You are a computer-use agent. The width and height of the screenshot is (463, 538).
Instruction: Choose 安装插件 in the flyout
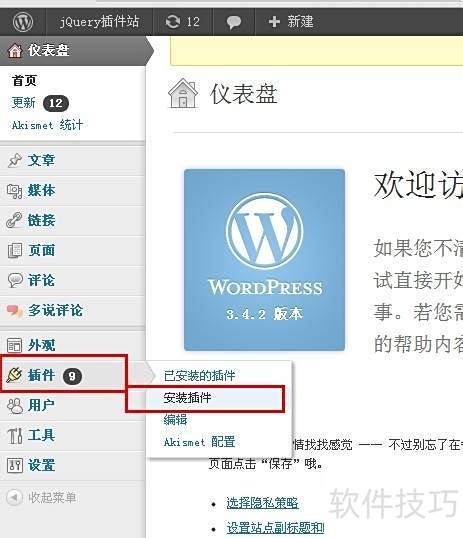tap(187, 398)
